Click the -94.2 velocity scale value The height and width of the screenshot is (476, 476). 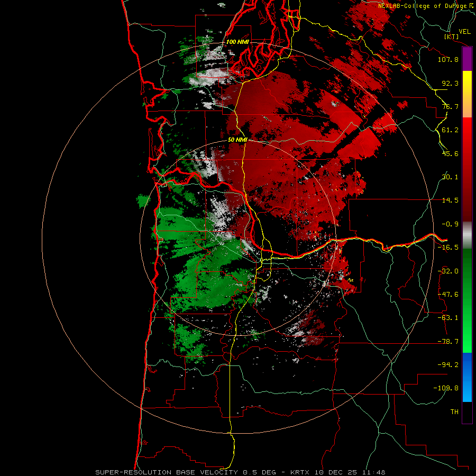point(448,364)
